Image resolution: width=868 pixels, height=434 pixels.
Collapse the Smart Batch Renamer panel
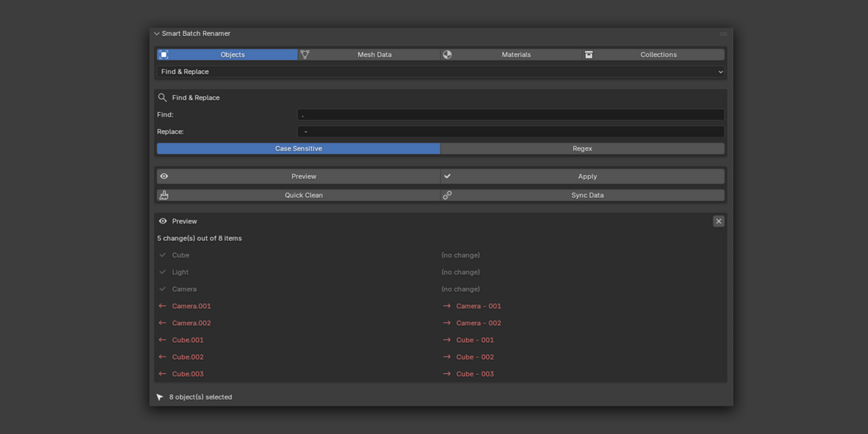point(157,34)
